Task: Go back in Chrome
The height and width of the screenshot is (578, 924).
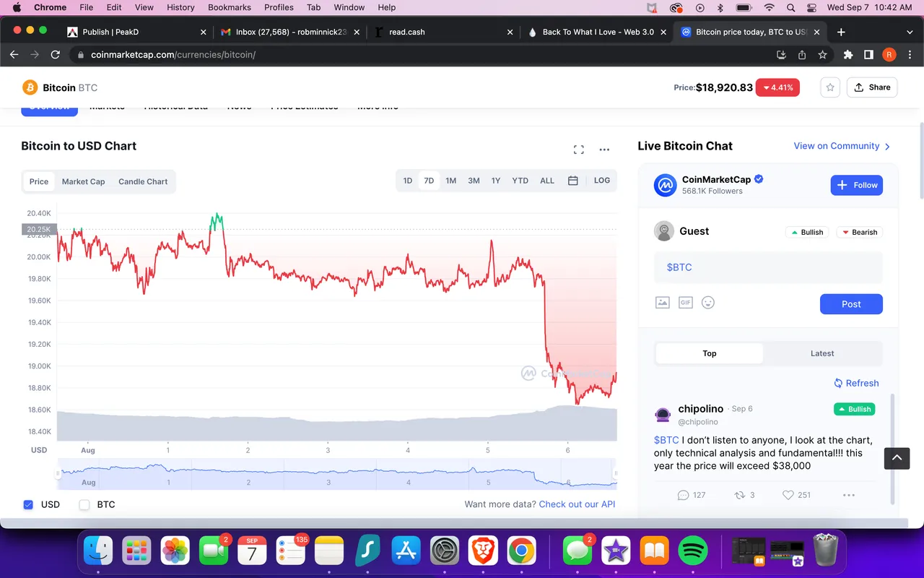Action: 14,54
